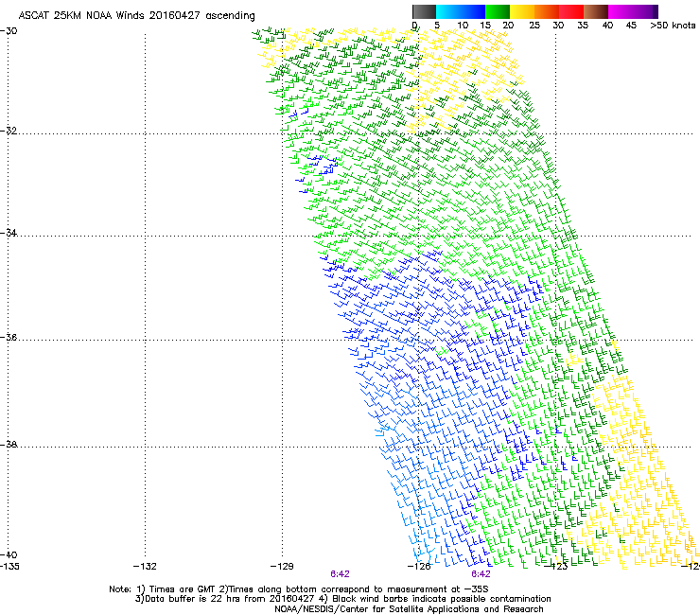
Task: Click the cyan-blue 5-15 knots color band
Action: [461, 11]
